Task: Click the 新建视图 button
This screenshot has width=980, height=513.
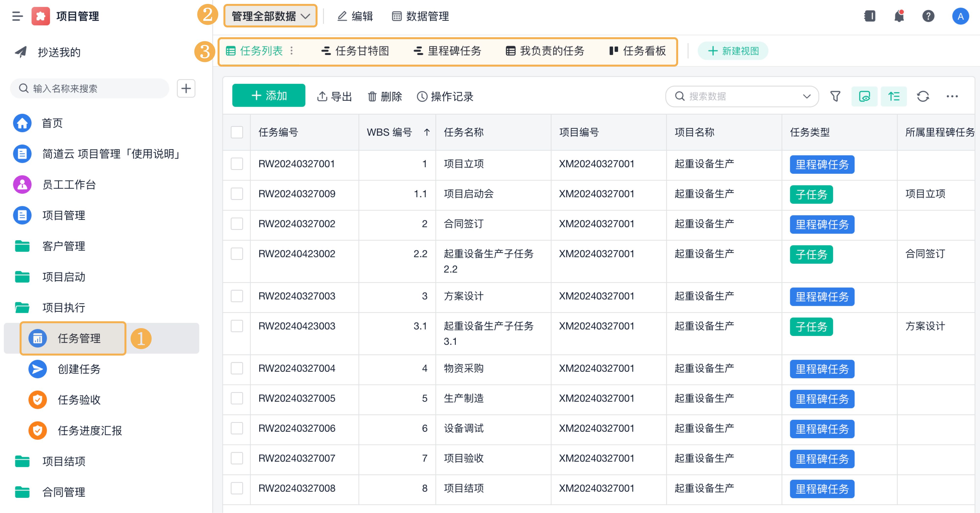Action: (733, 51)
